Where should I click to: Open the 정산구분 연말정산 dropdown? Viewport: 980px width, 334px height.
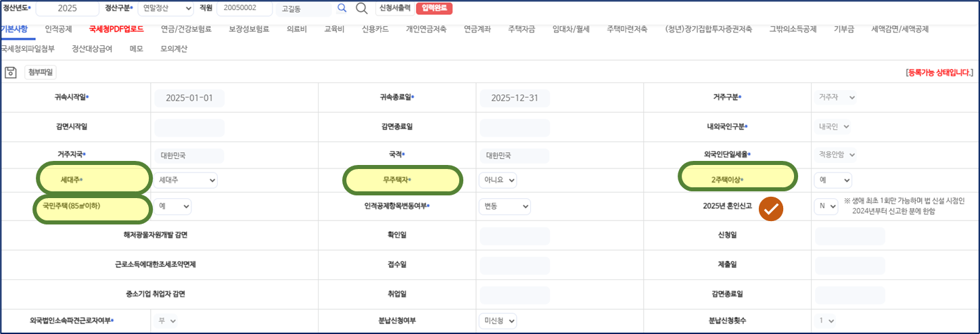pos(165,8)
